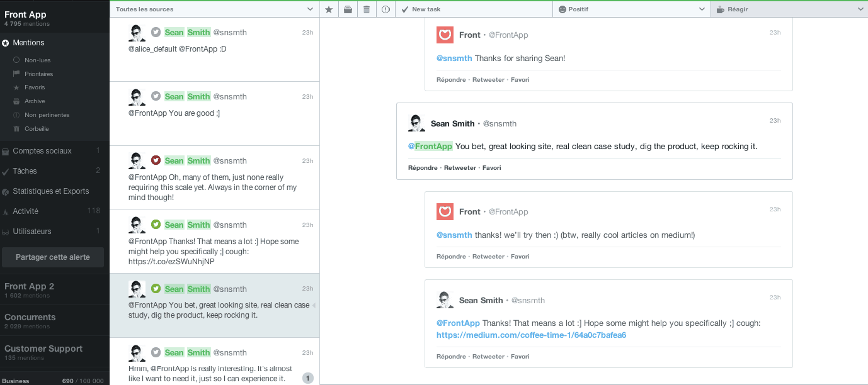Click @snsmth mention in 'we'll try then' tweet
This screenshot has width=868, height=385.
click(x=454, y=235)
